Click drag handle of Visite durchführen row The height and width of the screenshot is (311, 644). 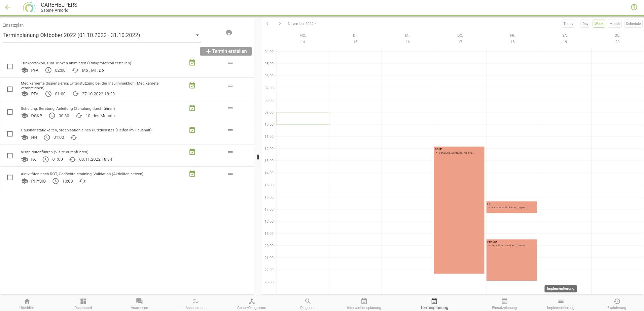pos(230,152)
